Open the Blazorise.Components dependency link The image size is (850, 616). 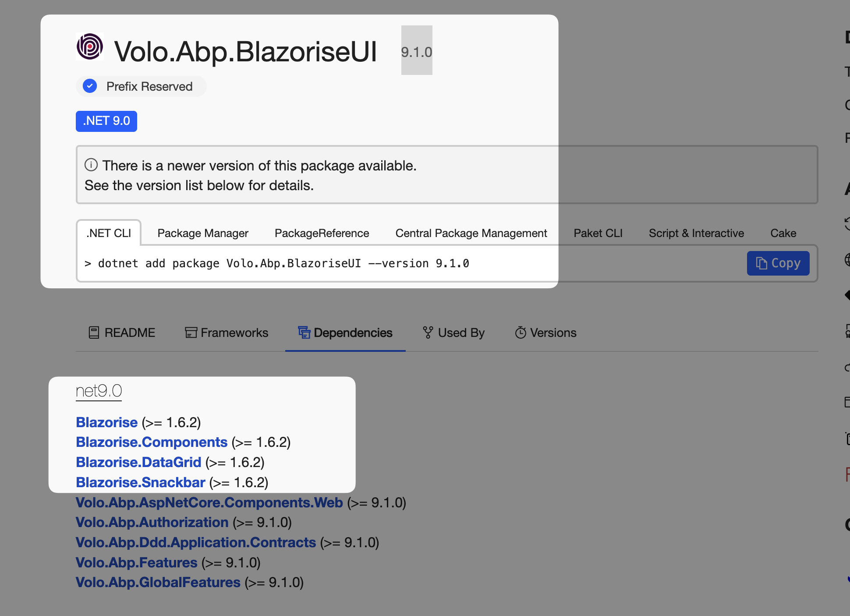pos(152,442)
